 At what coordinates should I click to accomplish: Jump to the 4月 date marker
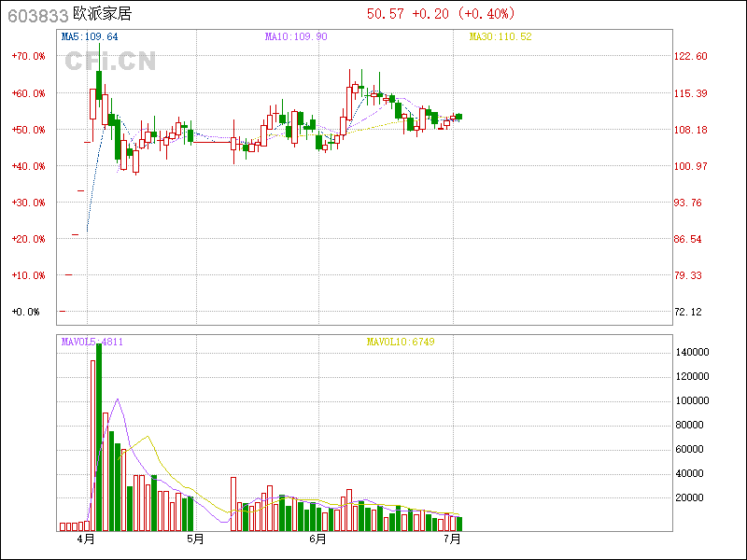point(86,539)
